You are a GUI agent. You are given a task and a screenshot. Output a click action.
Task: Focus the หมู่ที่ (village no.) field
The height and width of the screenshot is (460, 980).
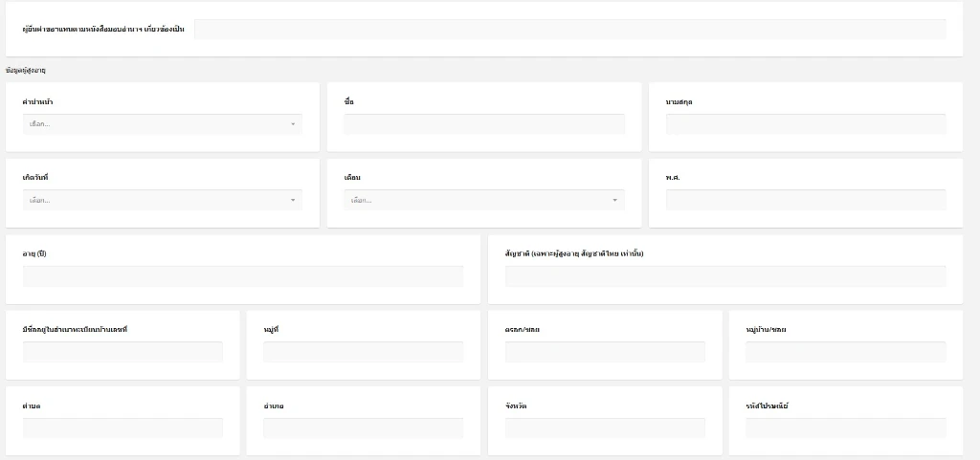[363, 352]
